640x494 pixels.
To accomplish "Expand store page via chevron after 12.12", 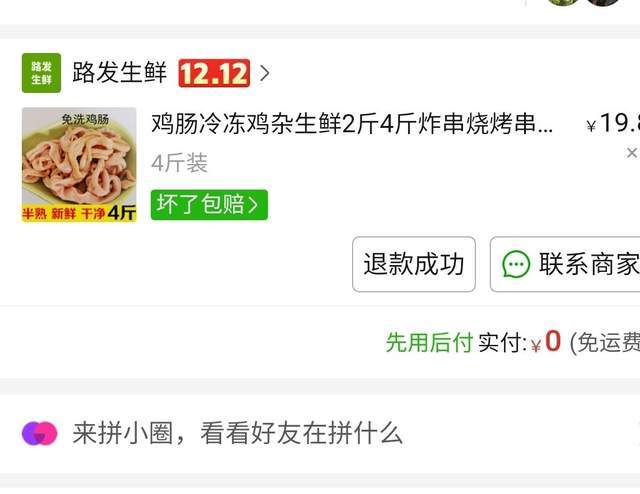I will [x=264, y=73].
